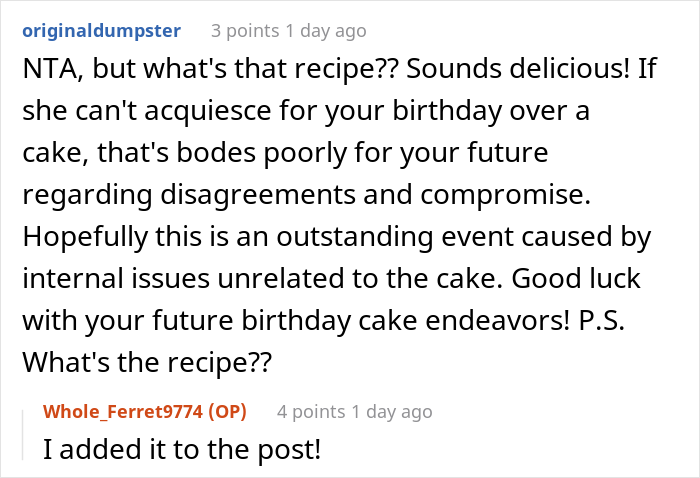Click the final What's the recipe?? line
The height and width of the screenshot is (478, 700).
[x=147, y=362]
